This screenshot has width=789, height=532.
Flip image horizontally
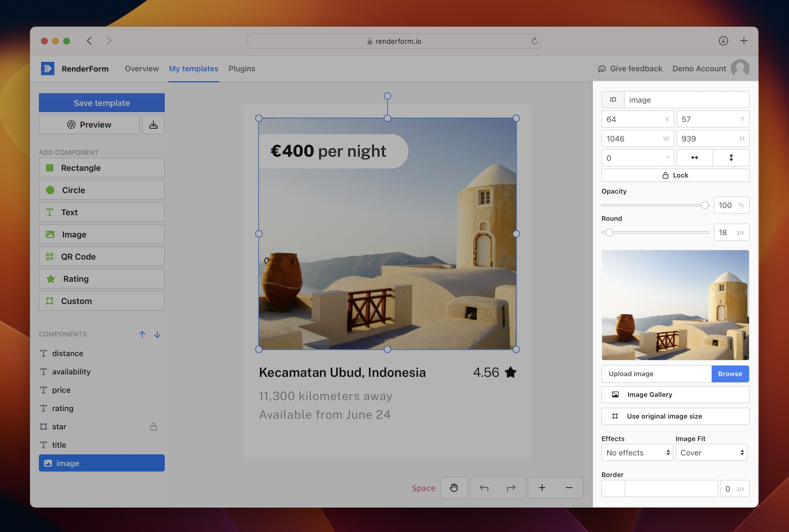pos(695,158)
